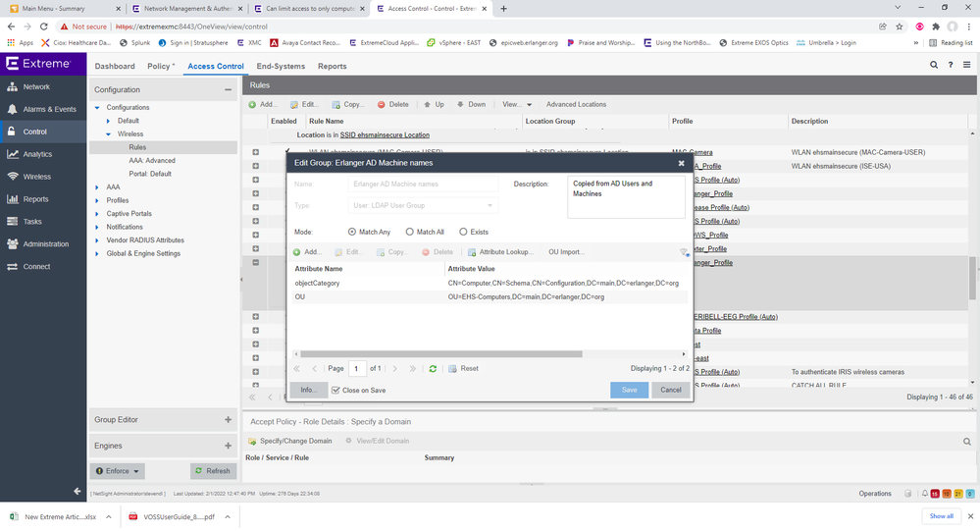Click the Cancel button in dialog
Viewport: 980px width, 531px height.
pos(671,390)
